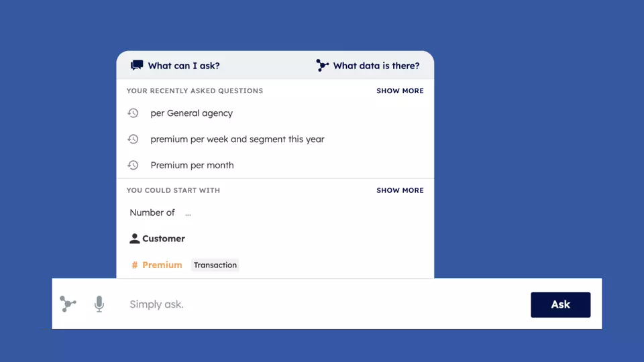Choose recent question 'Premium per month'

[192, 166]
